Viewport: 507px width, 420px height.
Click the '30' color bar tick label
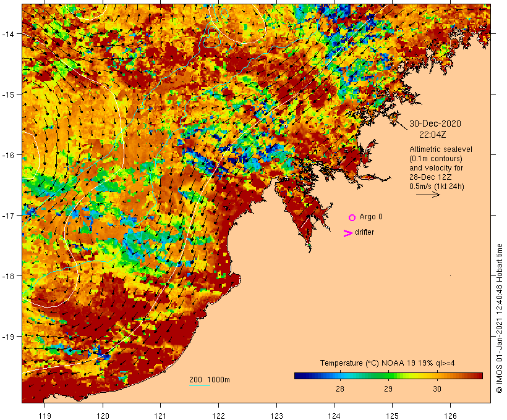tap(437, 388)
